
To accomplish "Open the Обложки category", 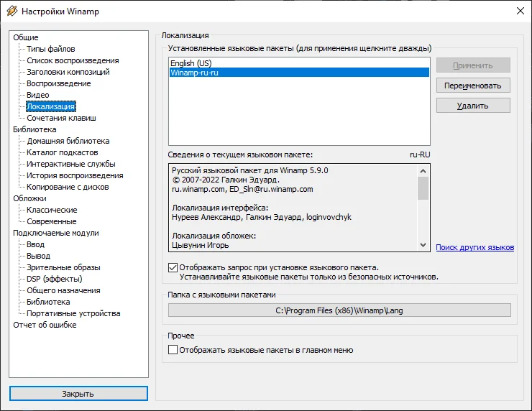I will pyautogui.click(x=29, y=198).
